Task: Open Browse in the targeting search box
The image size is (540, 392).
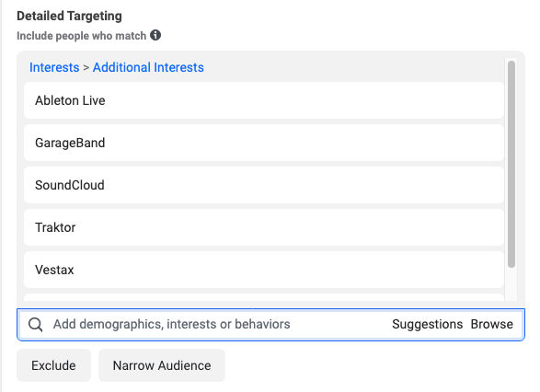Action: [x=492, y=325]
